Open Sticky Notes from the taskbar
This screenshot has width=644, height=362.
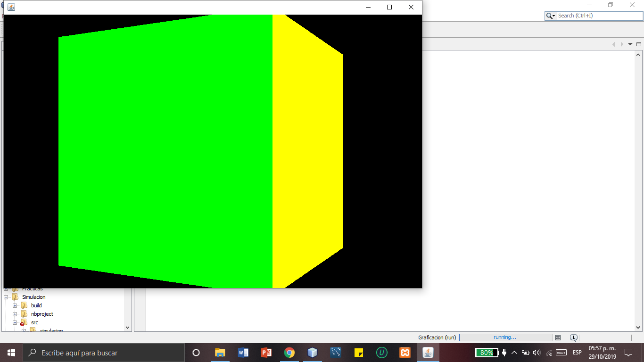359,352
